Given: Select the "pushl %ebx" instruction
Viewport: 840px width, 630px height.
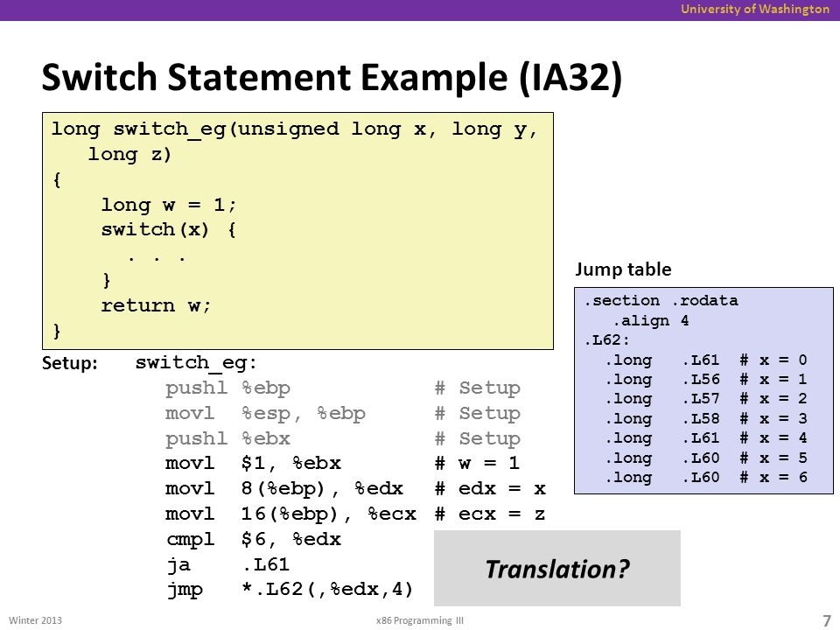Looking at the screenshot, I should pyautogui.click(x=227, y=438).
